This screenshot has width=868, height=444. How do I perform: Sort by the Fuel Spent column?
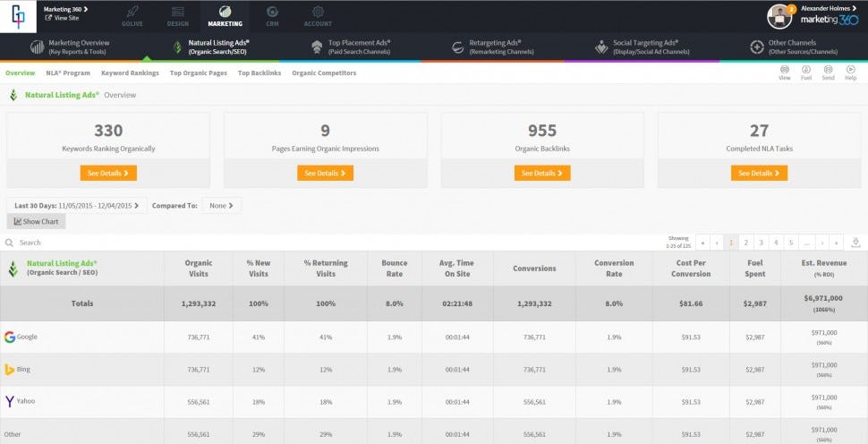[755, 269]
